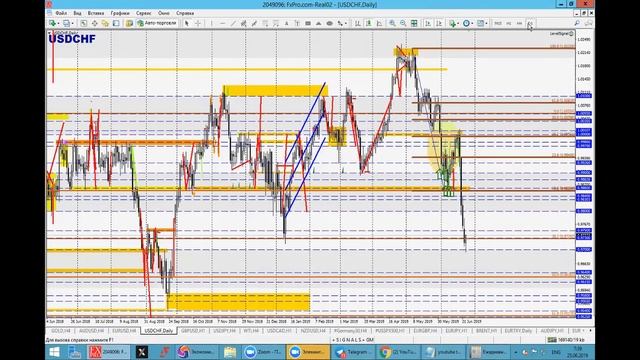The height and width of the screenshot is (360, 640).
Task: Switch to line chart display
Action: click(379, 23)
